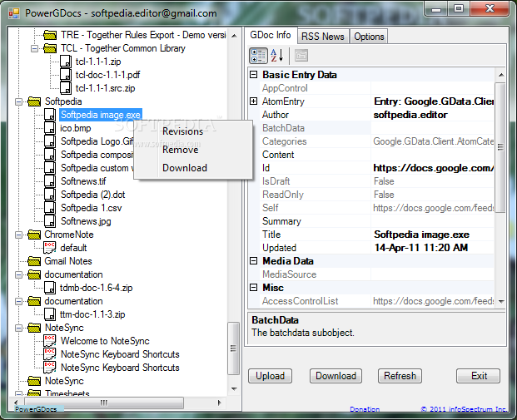Screen dimensions: 517x420
Task: Choose Revisions from the context menu
Action: click(x=193, y=131)
